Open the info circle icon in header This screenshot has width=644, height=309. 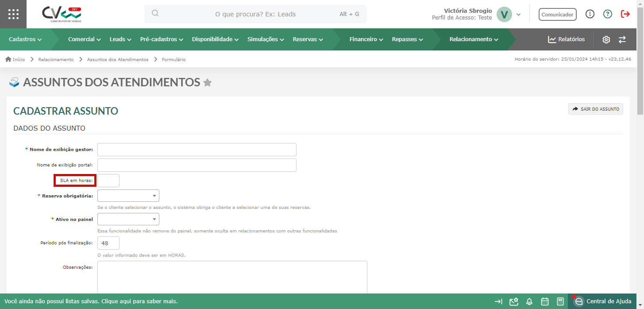pos(590,14)
